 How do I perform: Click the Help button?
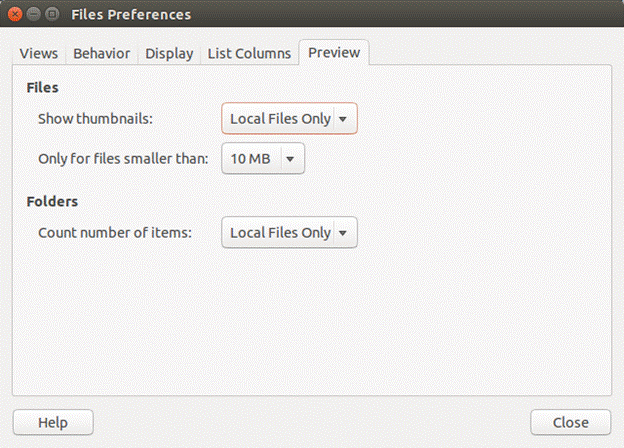click(53, 422)
